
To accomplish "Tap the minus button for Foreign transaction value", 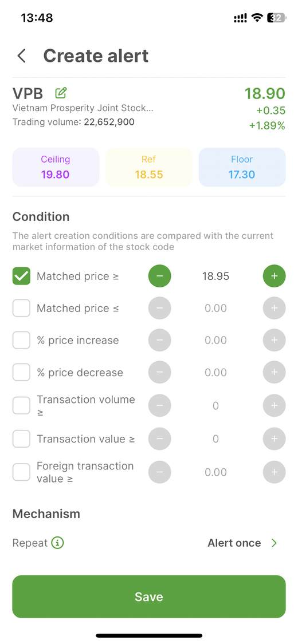I will pyautogui.click(x=159, y=472).
